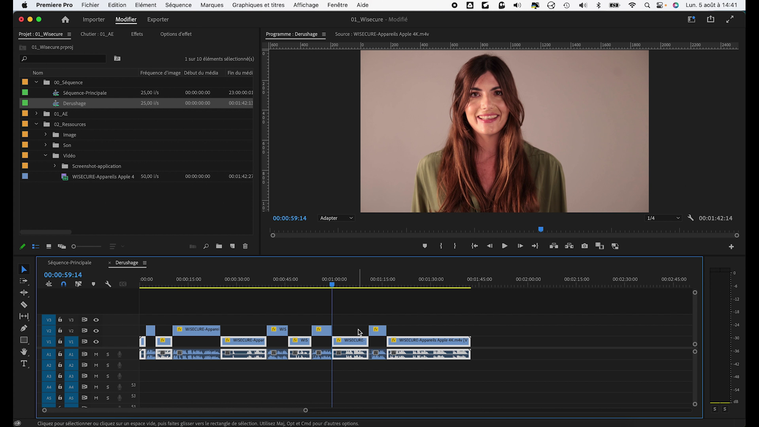Open timeline display settings wrench
Image resolution: width=759 pixels, height=427 pixels.
pyautogui.click(x=108, y=284)
